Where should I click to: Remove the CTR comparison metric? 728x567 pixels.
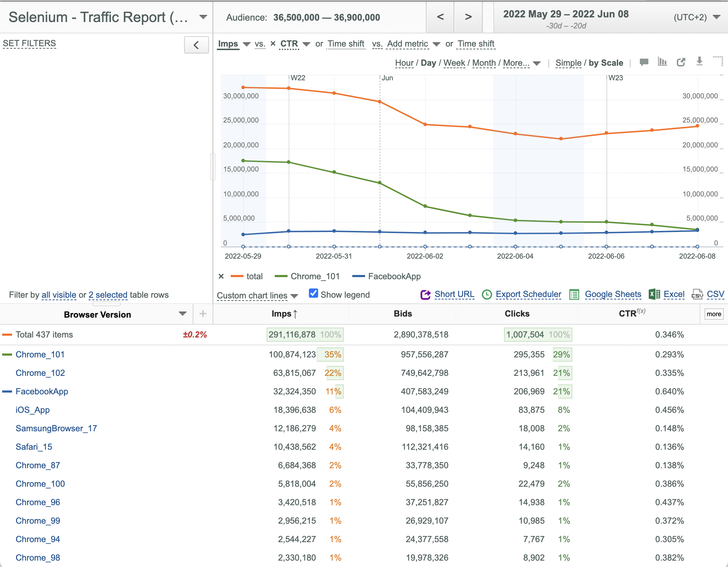tap(273, 44)
